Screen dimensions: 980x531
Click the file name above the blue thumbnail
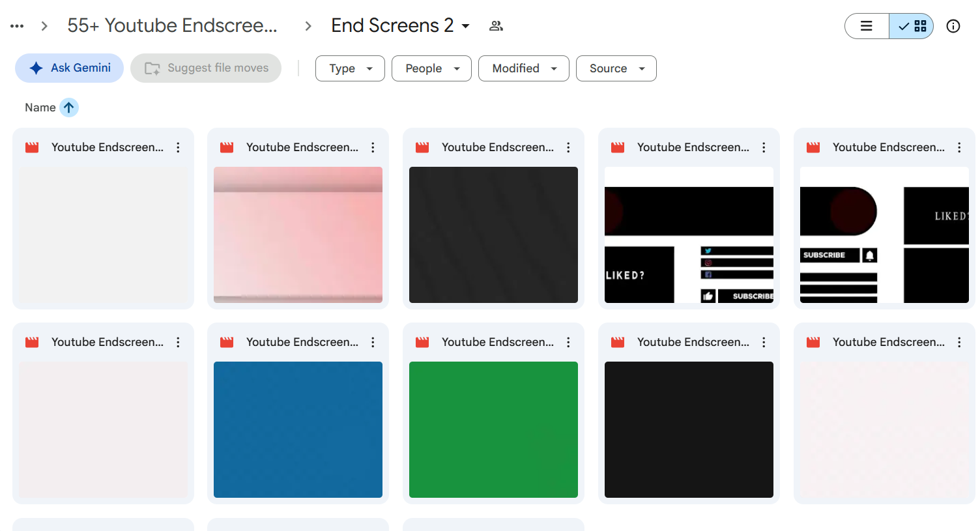pyautogui.click(x=302, y=342)
